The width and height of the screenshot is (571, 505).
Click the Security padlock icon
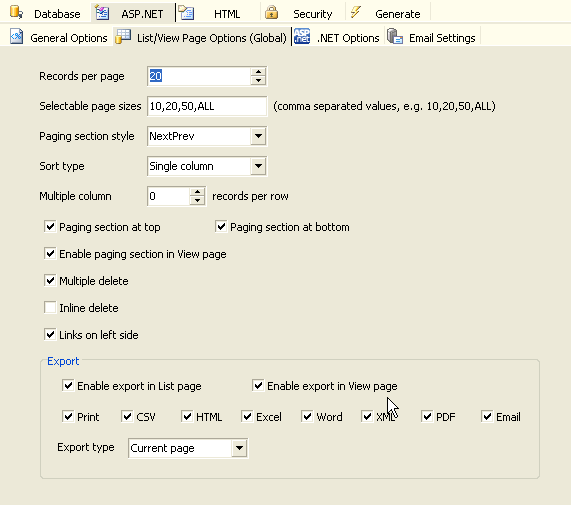tap(271, 12)
